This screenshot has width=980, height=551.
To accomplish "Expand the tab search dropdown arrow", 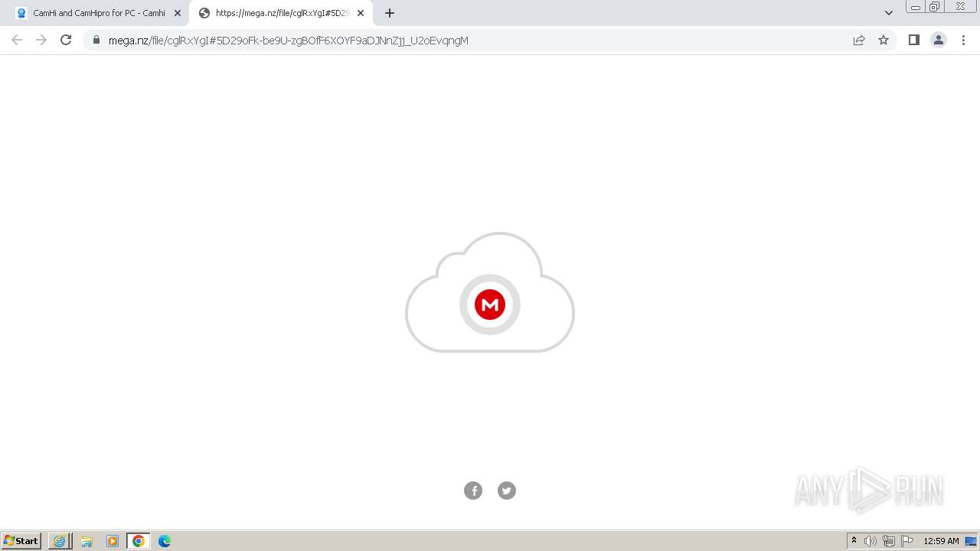I will [x=889, y=13].
